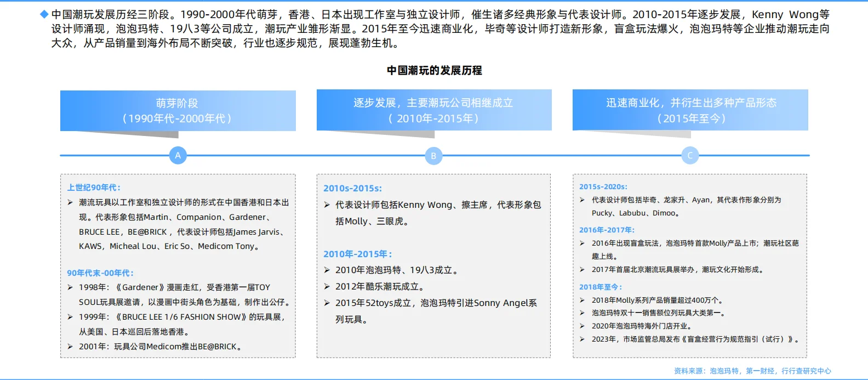Click the line 2017年首届北京潮流玩具展举办
Image resolution: width=868 pixels, height=380 pixels.
point(678,269)
